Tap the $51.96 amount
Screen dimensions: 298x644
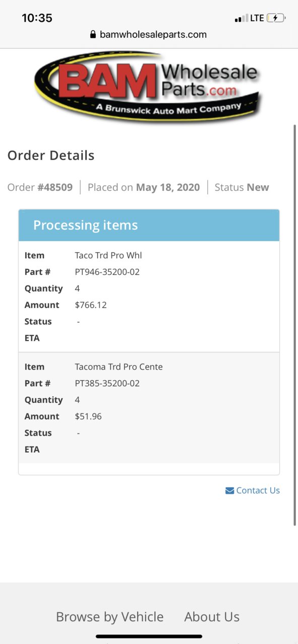pyautogui.click(x=88, y=416)
